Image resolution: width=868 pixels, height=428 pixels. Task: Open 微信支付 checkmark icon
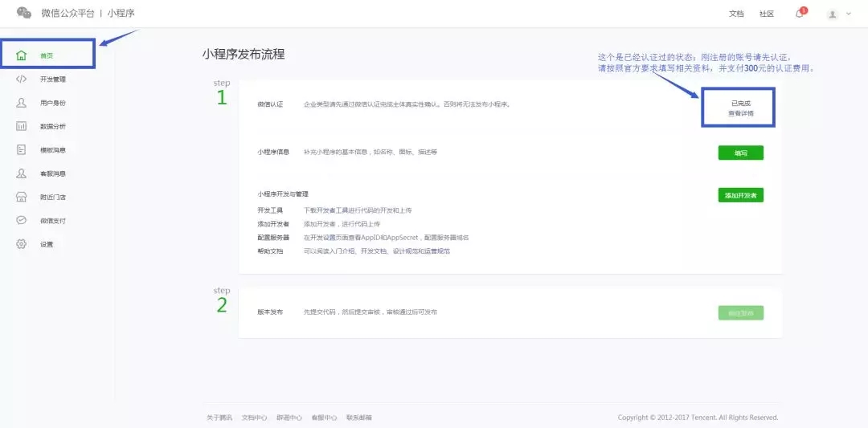tap(21, 220)
